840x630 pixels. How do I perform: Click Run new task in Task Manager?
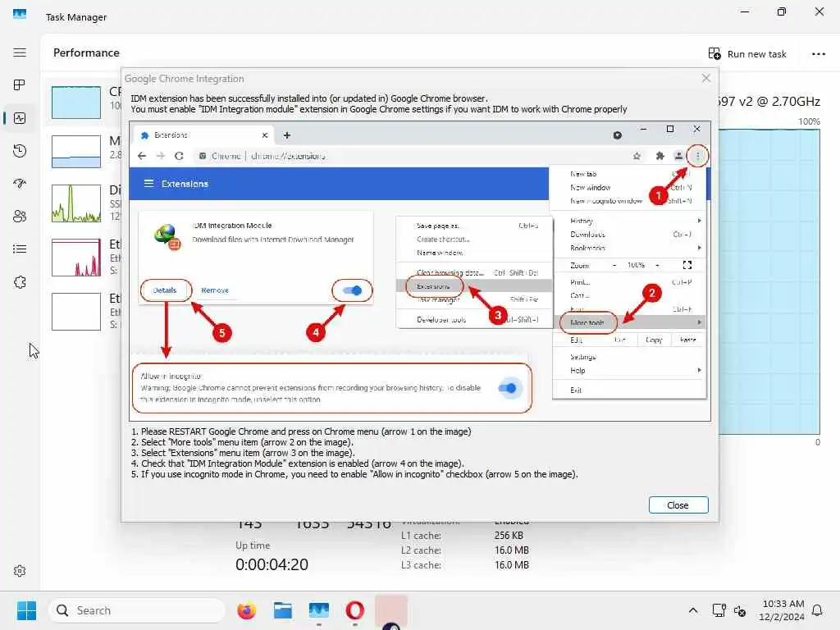tap(747, 53)
